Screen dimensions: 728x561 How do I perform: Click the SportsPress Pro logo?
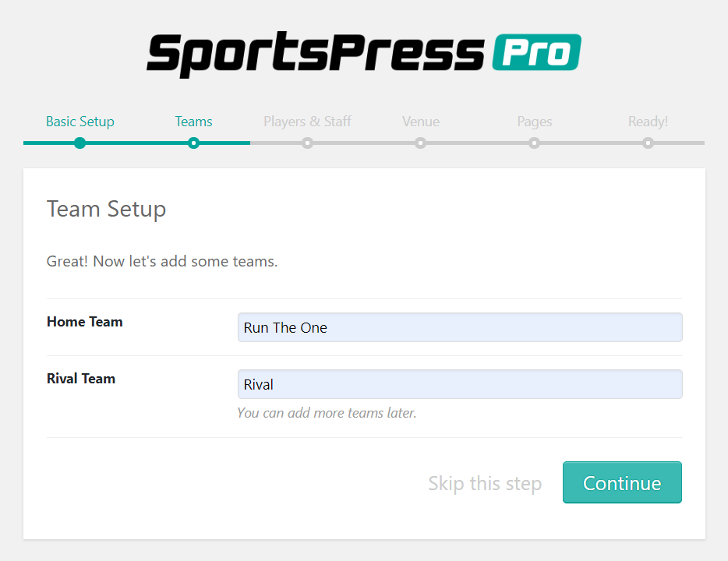click(364, 54)
